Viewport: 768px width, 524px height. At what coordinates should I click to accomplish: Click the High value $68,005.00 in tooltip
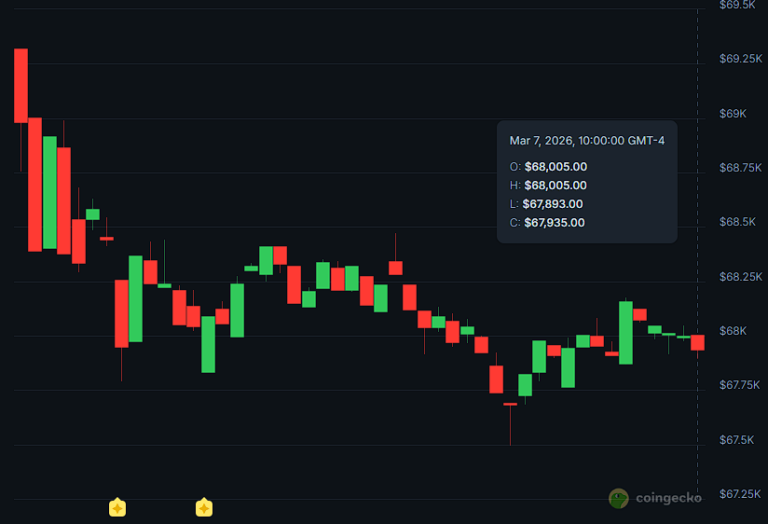click(x=555, y=185)
